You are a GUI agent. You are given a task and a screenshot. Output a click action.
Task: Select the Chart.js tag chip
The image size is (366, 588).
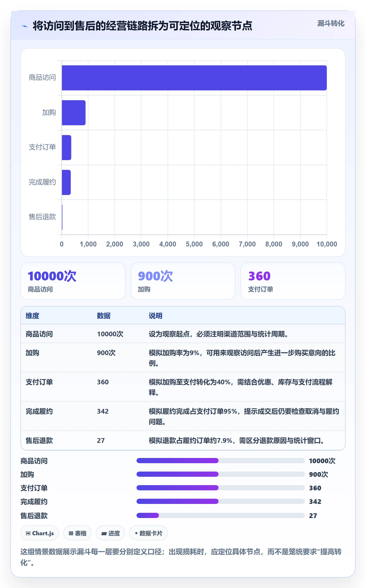[x=40, y=533]
